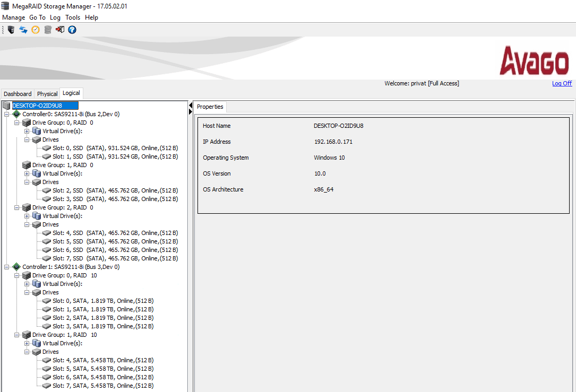The image size is (576, 392).
Task: Click Controller0 Drive Group 0 stack icon
Action: (27, 123)
